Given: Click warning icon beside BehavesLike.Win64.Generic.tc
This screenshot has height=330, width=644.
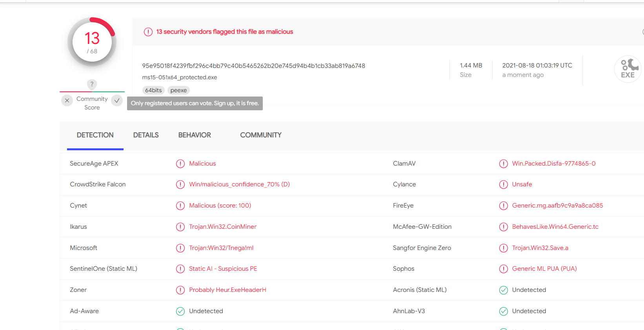Looking at the screenshot, I should [x=504, y=227].
